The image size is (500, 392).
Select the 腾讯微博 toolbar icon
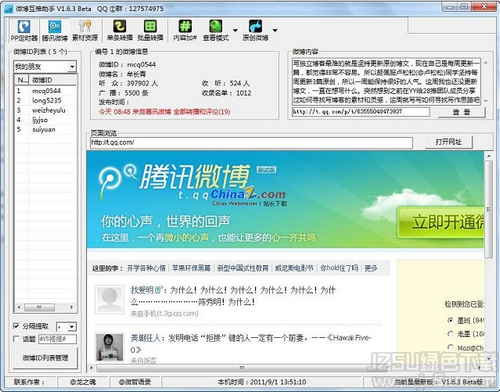[x=55, y=31]
